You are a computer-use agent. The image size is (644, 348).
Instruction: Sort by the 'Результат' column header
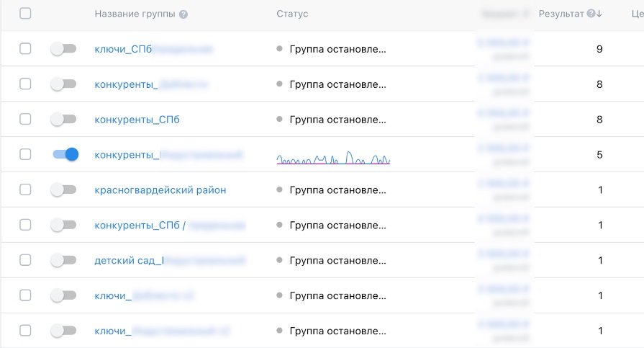[x=561, y=14]
